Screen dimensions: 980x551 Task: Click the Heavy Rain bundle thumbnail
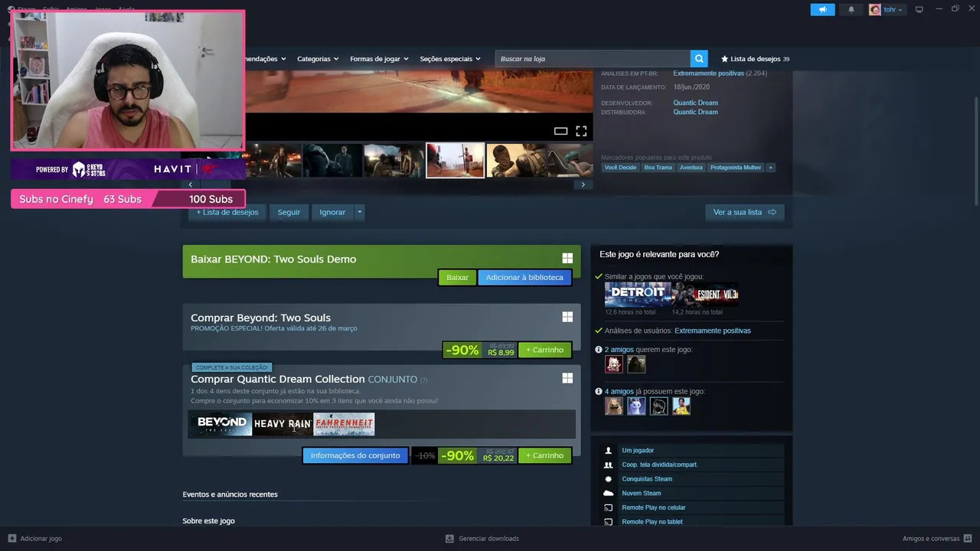point(283,424)
